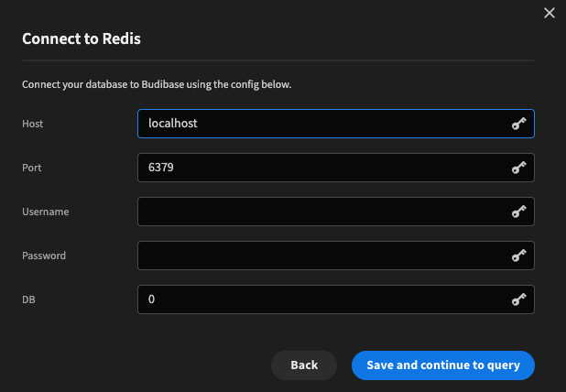Image resolution: width=566 pixels, height=392 pixels.
Task: Click into the empty Username field
Action: point(321,212)
